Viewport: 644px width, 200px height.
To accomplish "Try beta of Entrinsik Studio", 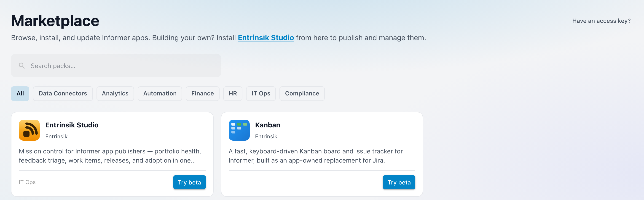I will [x=189, y=182].
